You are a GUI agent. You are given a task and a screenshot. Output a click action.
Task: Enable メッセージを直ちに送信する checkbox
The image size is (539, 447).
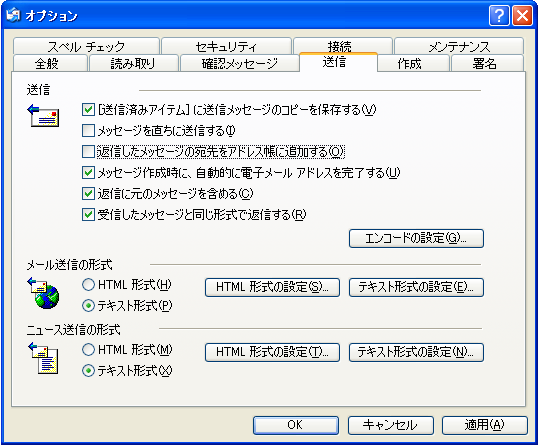pyautogui.click(x=88, y=131)
